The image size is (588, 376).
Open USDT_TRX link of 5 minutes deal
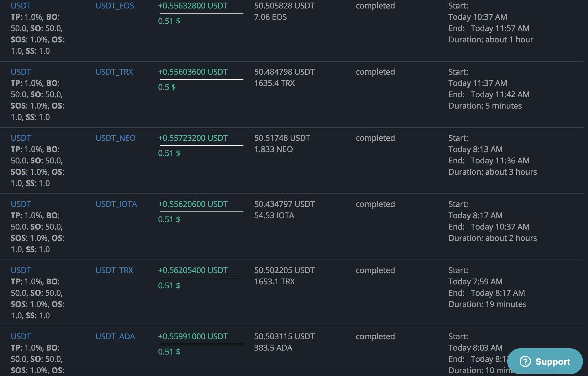(114, 72)
